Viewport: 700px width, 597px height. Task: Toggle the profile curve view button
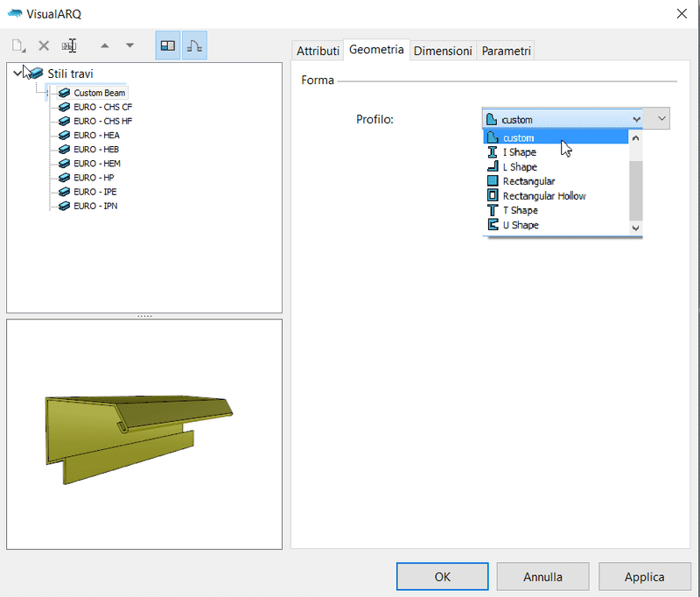click(194, 46)
